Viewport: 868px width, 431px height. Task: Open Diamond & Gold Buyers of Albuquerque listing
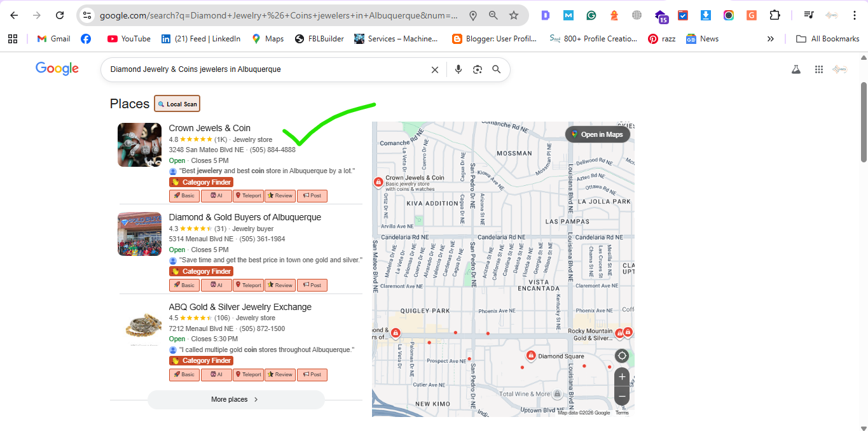coord(245,217)
